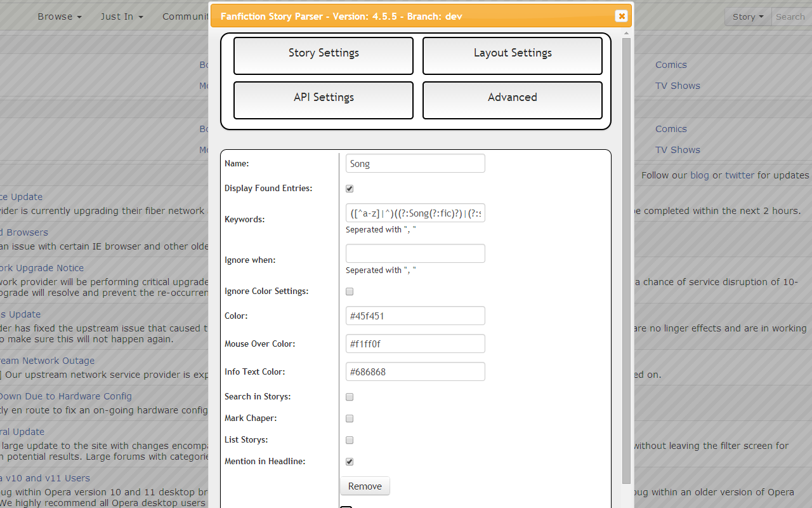Screen dimensions: 812x508
Task: Edit the Color field #45f451
Action: pos(416,316)
